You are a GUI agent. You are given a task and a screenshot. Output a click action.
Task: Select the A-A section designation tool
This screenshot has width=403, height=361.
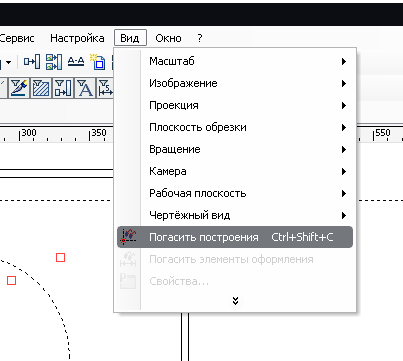pyautogui.click(x=76, y=62)
